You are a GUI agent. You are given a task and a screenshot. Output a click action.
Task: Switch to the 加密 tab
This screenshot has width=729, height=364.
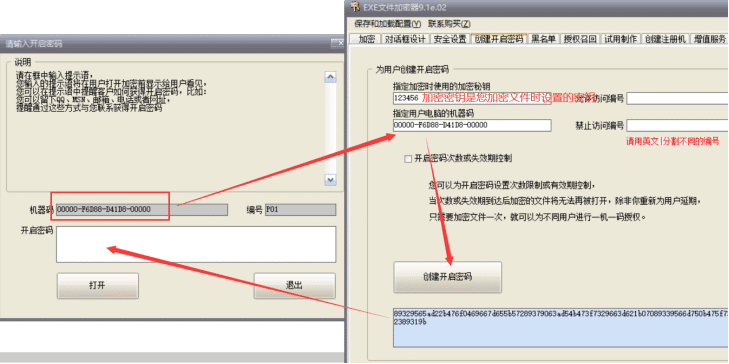pyautogui.click(x=366, y=39)
